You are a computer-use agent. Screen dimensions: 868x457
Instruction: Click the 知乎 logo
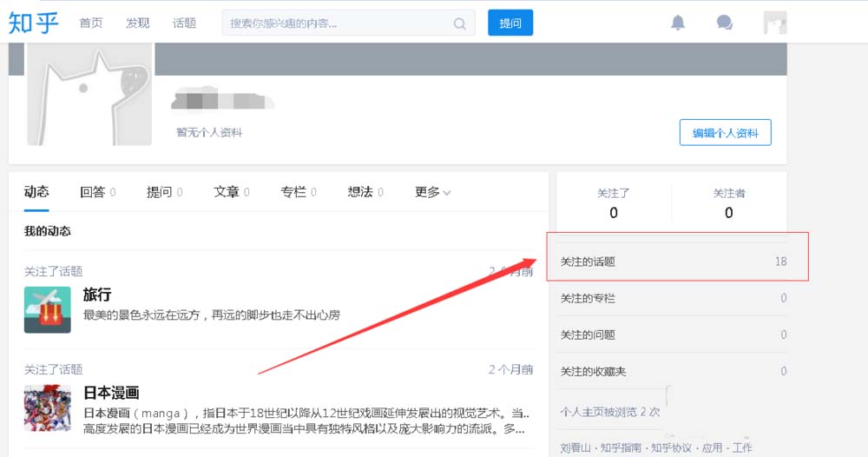[33, 23]
